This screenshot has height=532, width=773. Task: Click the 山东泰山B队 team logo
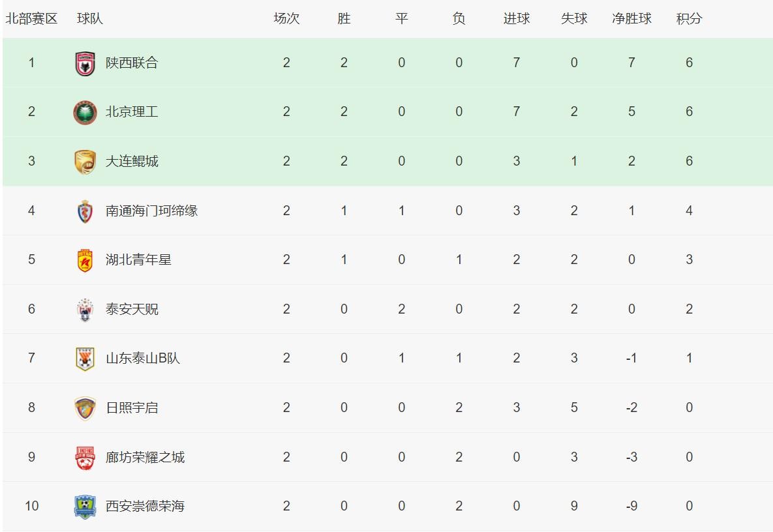(x=85, y=359)
